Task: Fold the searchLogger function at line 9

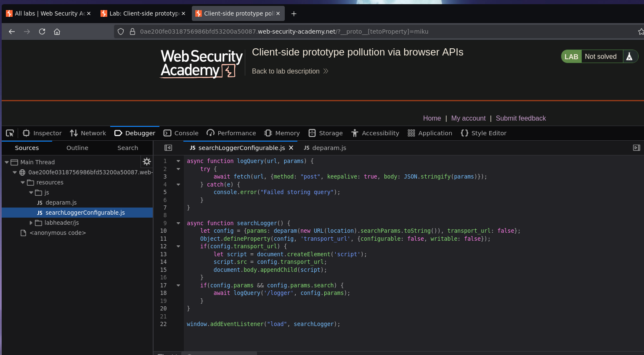Action: (178, 223)
